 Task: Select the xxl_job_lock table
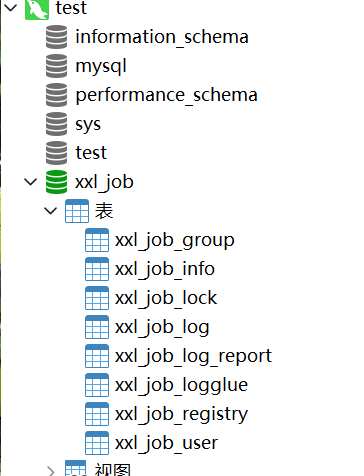tap(166, 298)
